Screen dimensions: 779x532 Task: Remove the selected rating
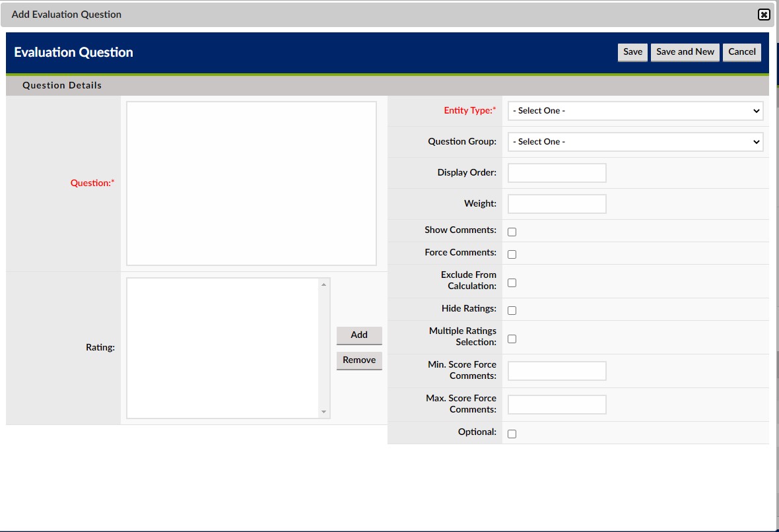(358, 360)
